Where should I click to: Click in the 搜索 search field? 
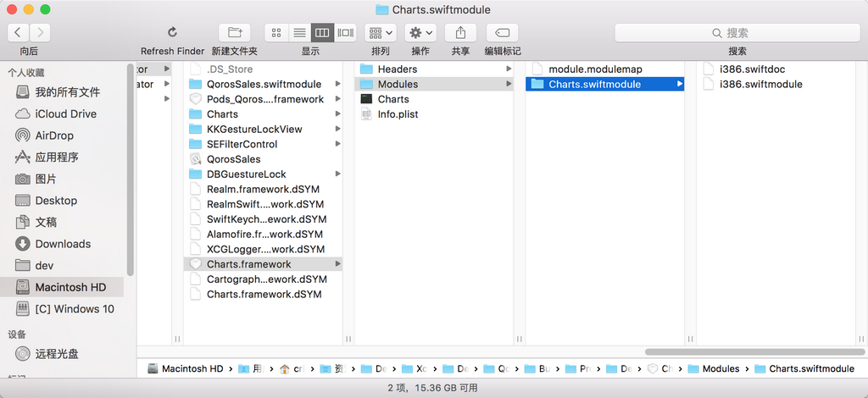tap(737, 33)
